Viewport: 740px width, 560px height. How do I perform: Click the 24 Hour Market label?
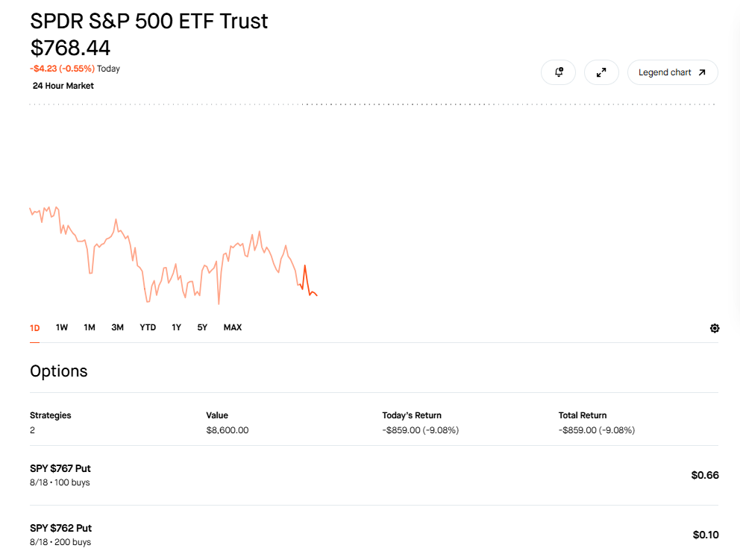[63, 86]
